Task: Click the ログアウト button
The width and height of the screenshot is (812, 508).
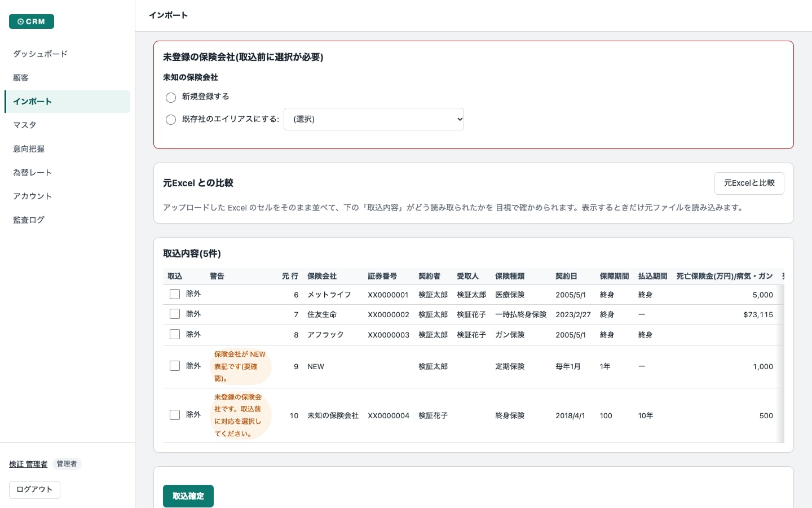Action: click(34, 489)
